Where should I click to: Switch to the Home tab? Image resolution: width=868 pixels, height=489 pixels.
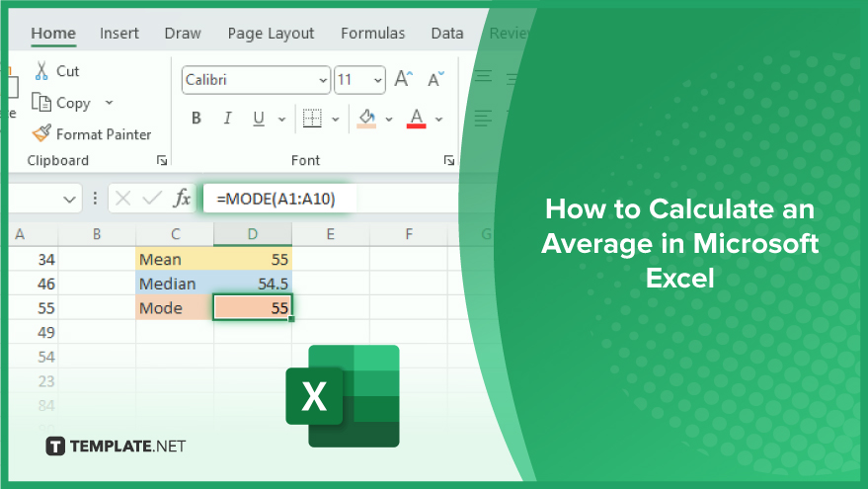pos(53,34)
